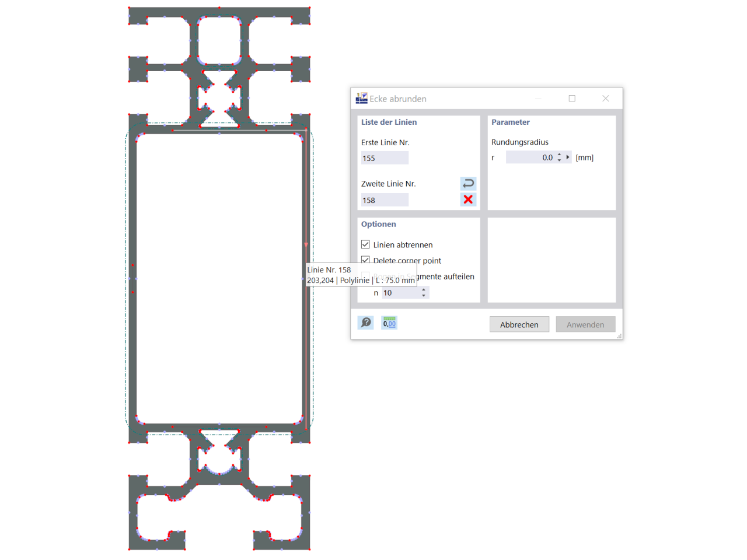Click the Rundungsradius value field 0.0
This screenshot has height=560, width=747.
pos(530,157)
